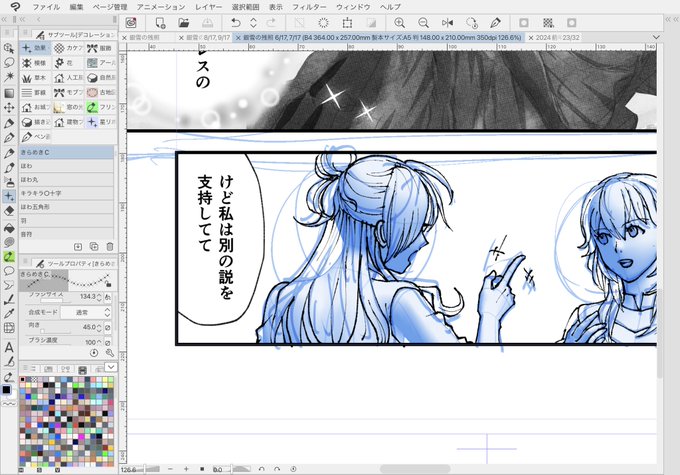Open the 編集 menu
The width and height of the screenshot is (680, 475).
coord(76,7)
